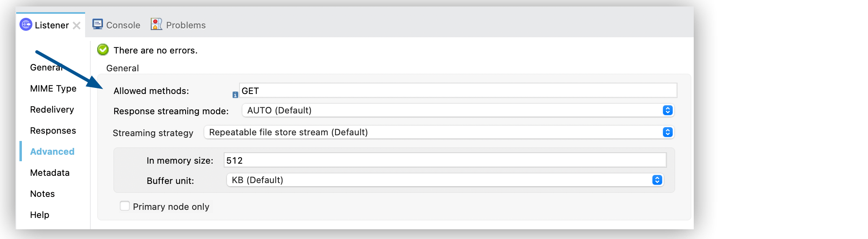Image resolution: width=868 pixels, height=239 pixels.
Task: Click the Listener globe icon on the tab
Action: point(26,25)
